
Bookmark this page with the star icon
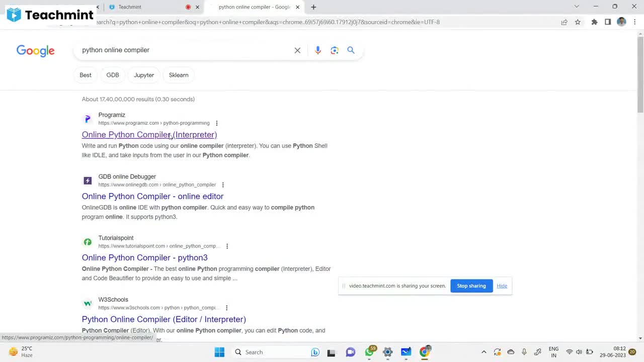click(x=578, y=22)
